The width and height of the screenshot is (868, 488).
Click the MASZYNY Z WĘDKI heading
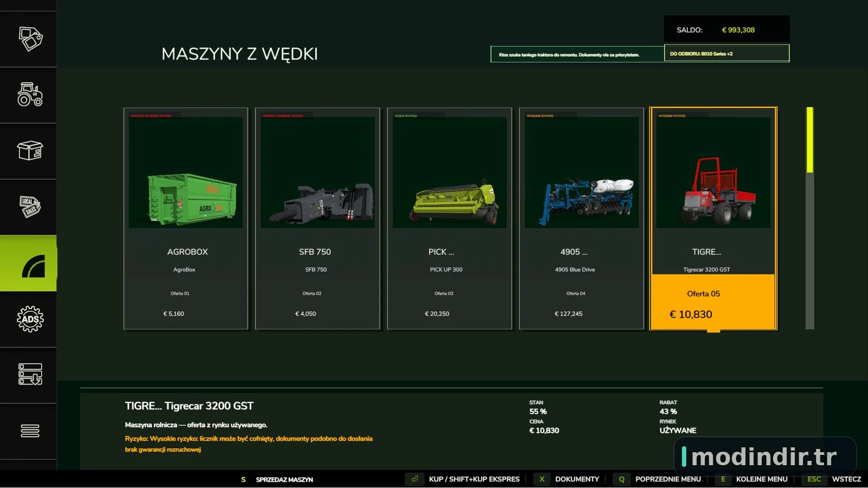[x=240, y=54]
